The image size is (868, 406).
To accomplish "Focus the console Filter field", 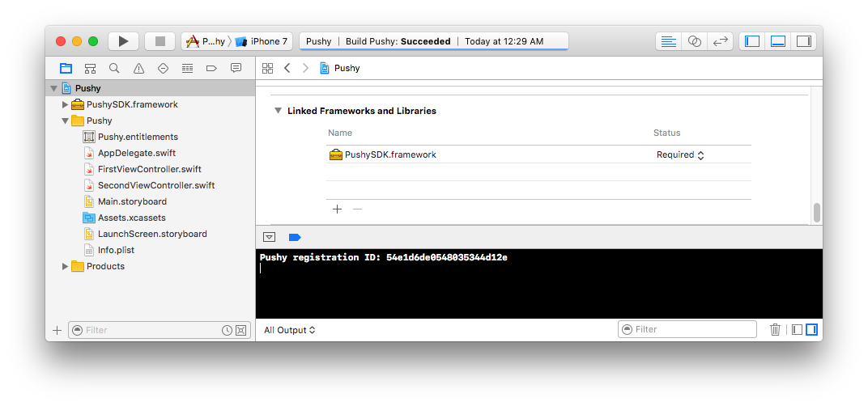I will click(x=687, y=329).
